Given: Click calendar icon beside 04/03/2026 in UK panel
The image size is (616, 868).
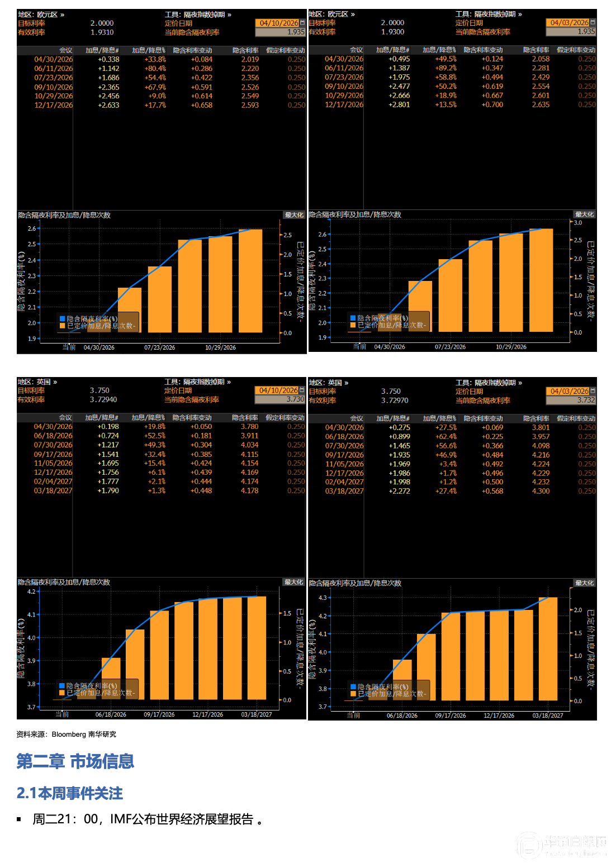Looking at the screenshot, I should coord(593,391).
